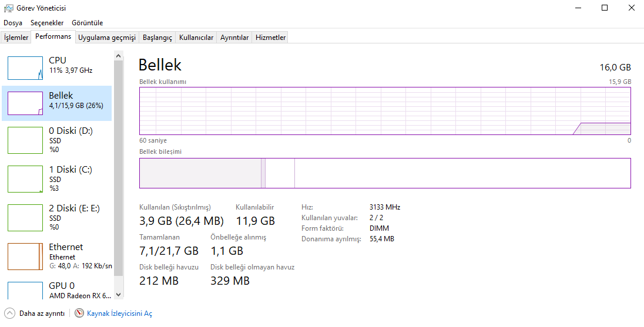
Task: Go to the Hizmetler tab
Action: pos(271,38)
